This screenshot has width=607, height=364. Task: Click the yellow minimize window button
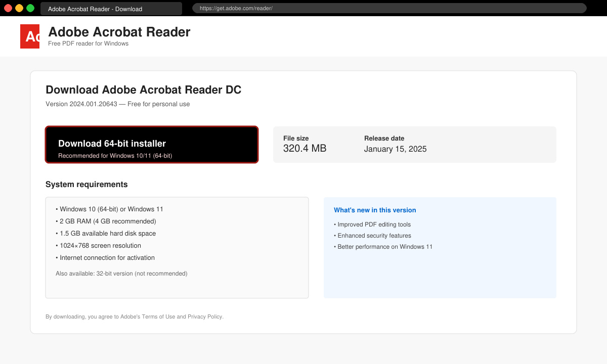[19, 8]
